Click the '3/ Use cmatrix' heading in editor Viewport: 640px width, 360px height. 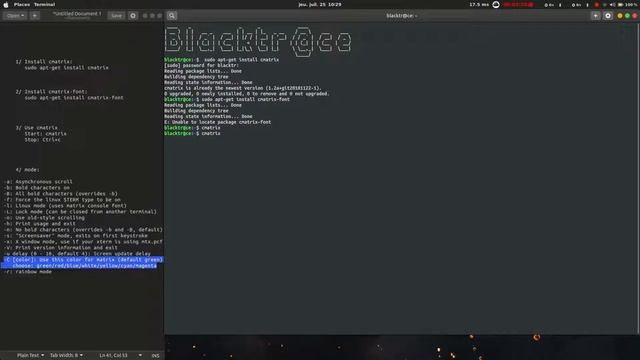click(37, 128)
